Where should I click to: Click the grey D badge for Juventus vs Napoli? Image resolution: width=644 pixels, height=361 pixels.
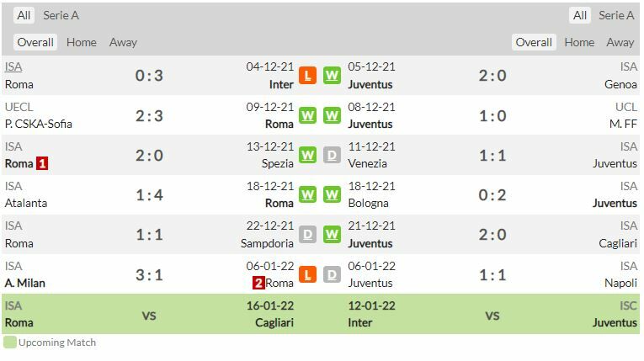(332, 274)
